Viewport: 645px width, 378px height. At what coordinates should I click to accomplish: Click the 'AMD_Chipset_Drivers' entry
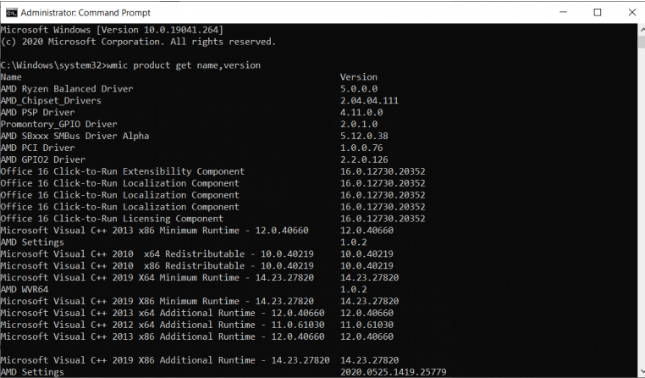[x=51, y=101]
